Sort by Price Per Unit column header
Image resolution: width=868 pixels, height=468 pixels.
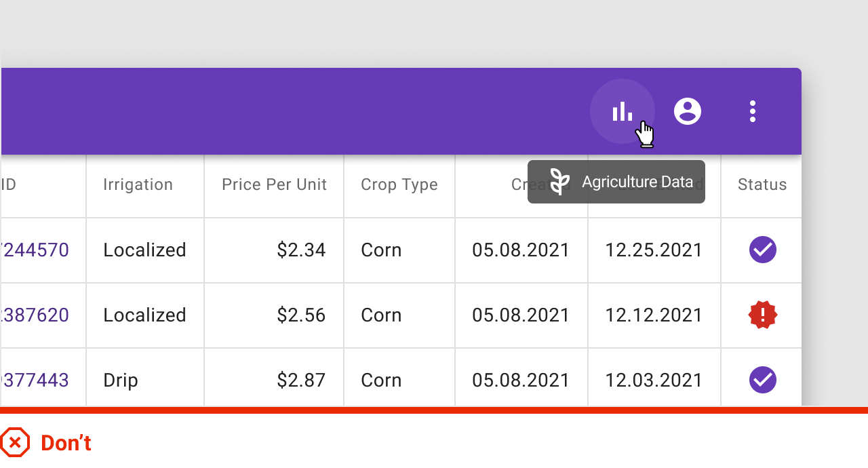274,184
